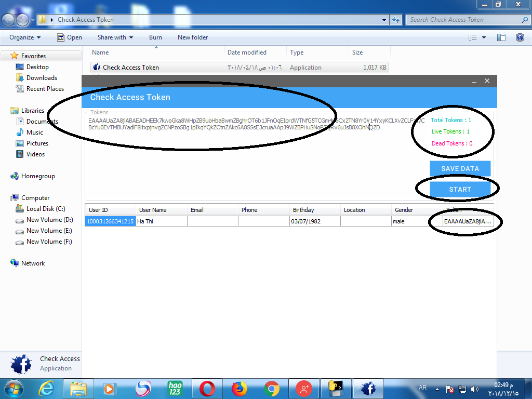
Task: Click the Explorer help icon
Action: (x=520, y=37)
